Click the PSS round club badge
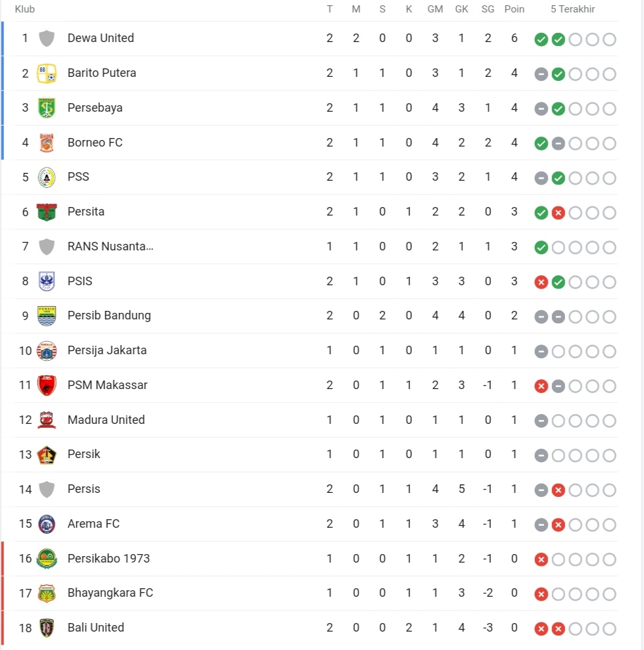This screenshot has width=644, height=650. (x=47, y=177)
